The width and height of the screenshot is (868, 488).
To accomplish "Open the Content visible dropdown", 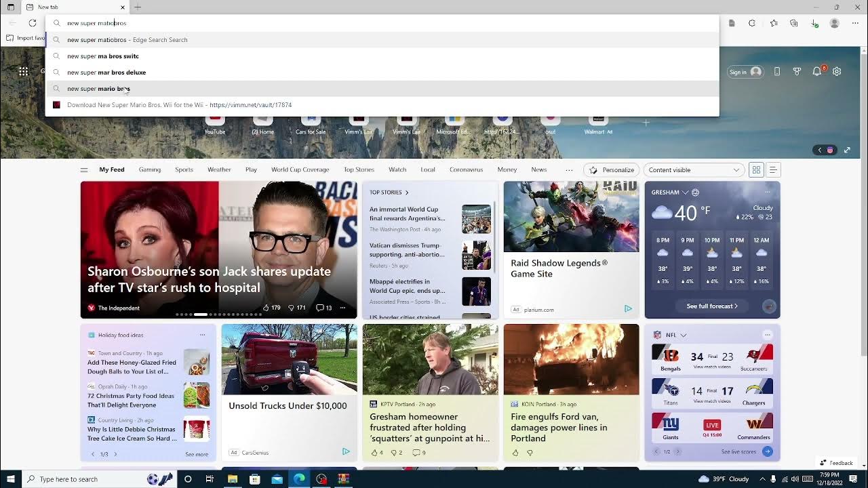I will tap(694, 169).
